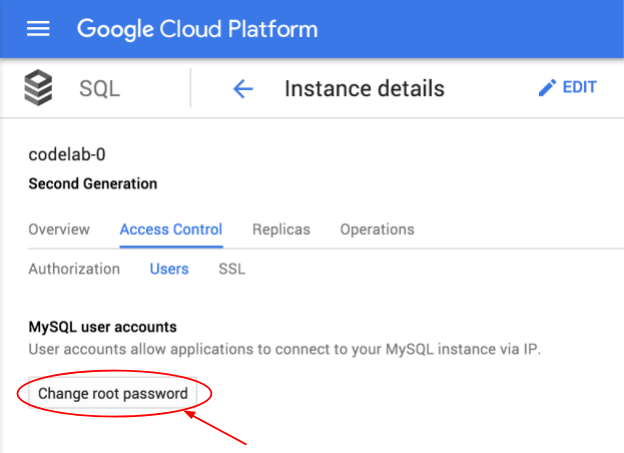Click the Google Cloud Platform logo text
The height and width of the screenshot is (453, 624).
tap(197, 29)
